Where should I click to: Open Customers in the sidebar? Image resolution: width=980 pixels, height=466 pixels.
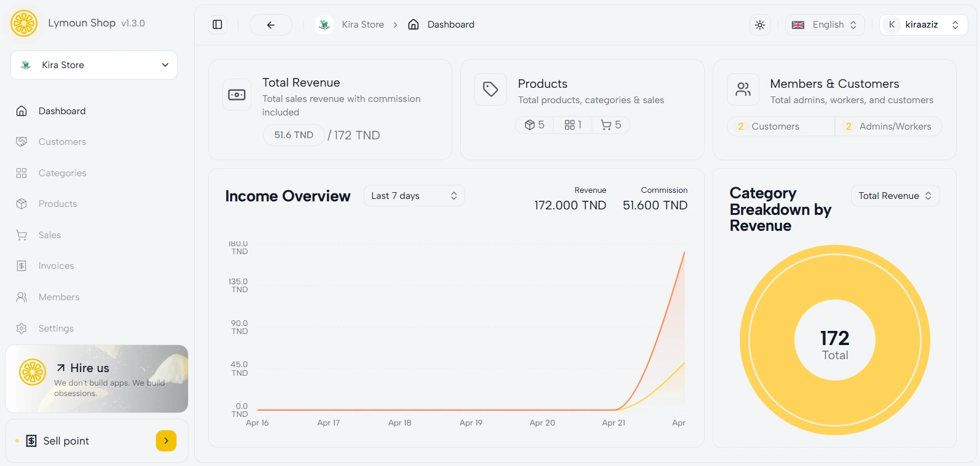coord(62,142)
